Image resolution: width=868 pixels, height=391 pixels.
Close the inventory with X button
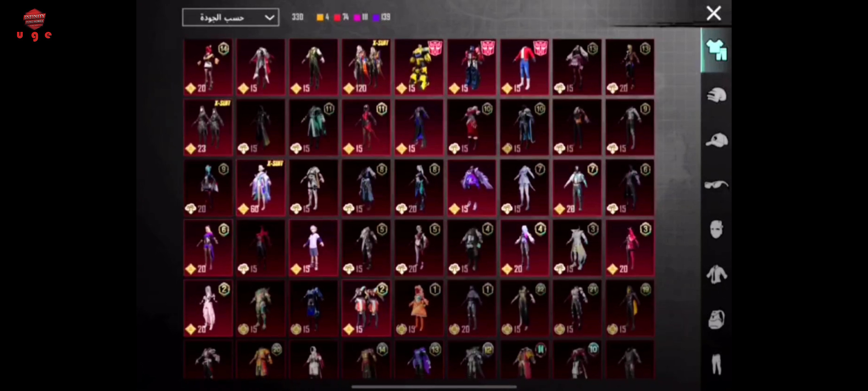[714, 13]
